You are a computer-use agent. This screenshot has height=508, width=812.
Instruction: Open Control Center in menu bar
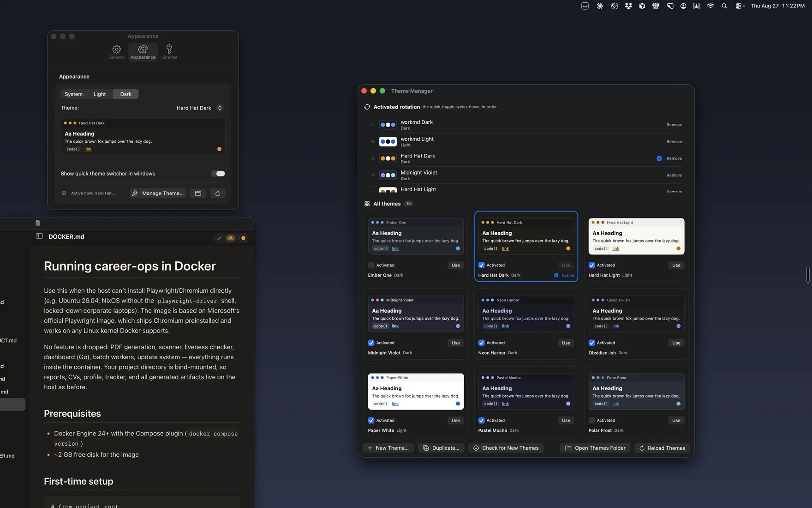pyautogui.click(x=740, y=6)
